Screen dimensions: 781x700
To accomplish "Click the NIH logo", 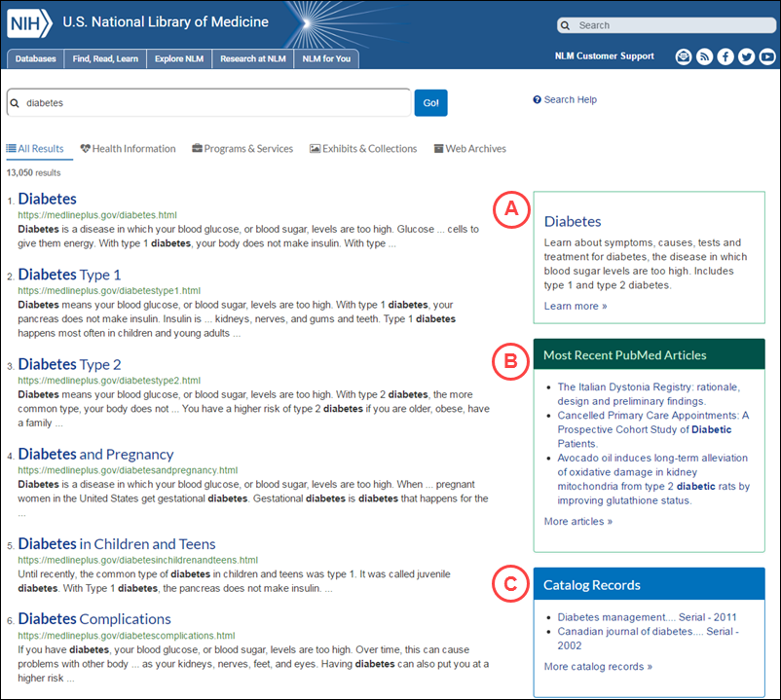I will tap(30, 21).
